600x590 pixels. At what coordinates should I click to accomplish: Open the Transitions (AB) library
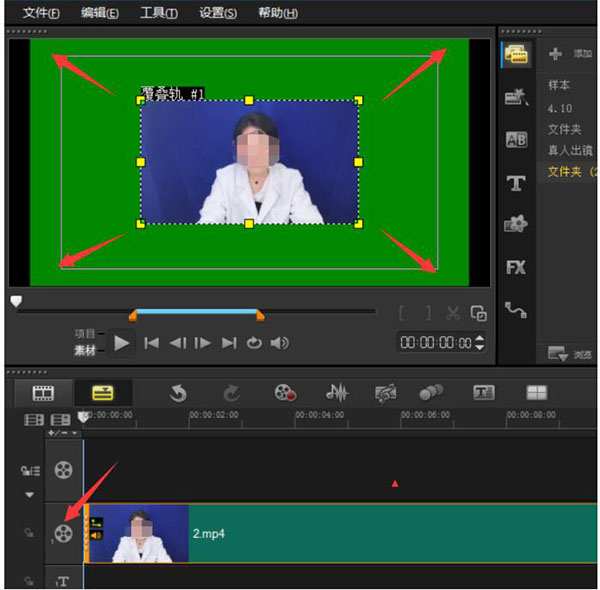coord(516,140)
